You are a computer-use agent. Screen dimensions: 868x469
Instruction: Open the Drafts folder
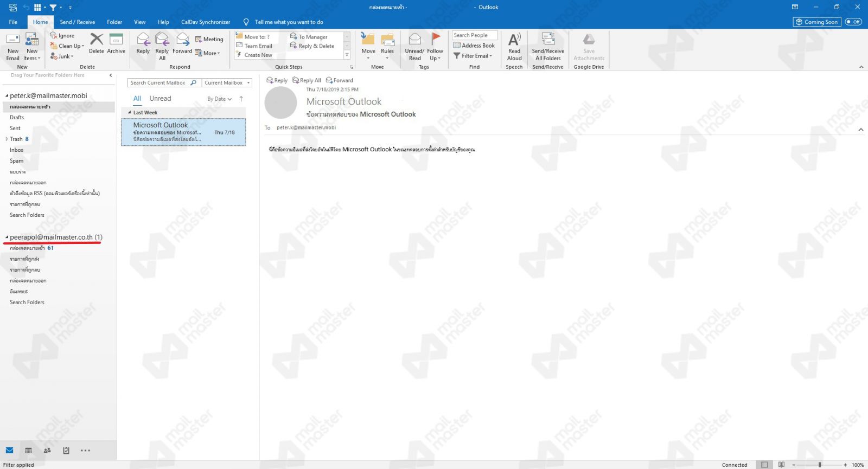pos(17,118)
